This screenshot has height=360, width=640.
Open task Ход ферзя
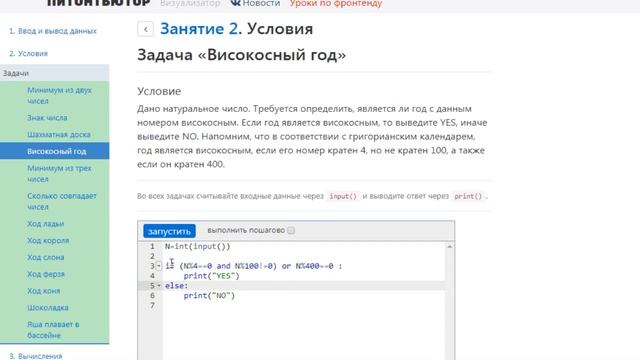[46, 274]
